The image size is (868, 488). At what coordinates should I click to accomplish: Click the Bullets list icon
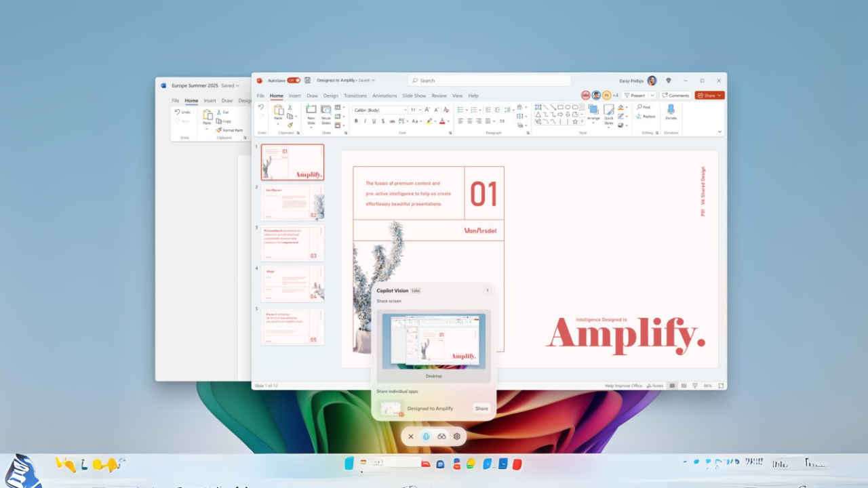[x=460, y=110]
